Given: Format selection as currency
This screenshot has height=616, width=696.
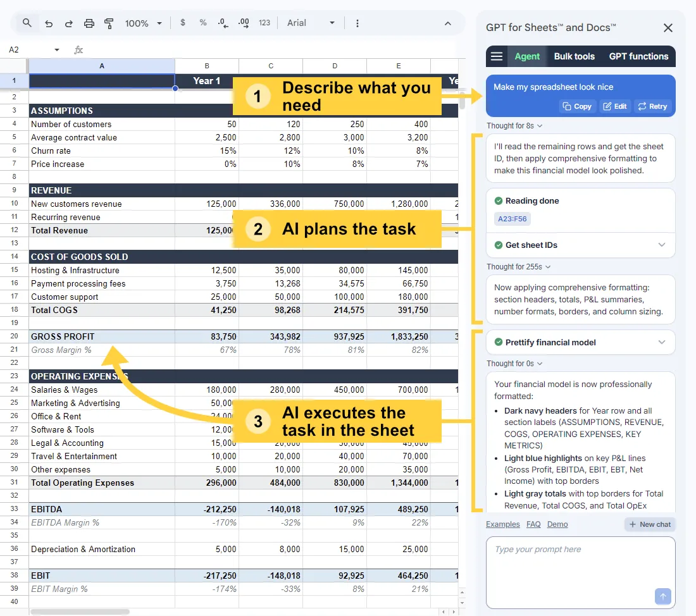Looking at the screenshot, I should pyautogui.click(x=182, y=23).
